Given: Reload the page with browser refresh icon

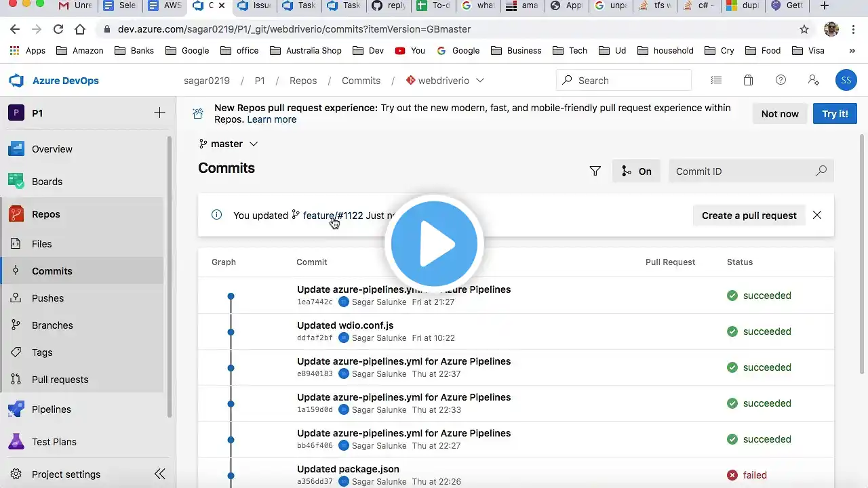Looking at the screenshot, I should click(x=58, y=29).
